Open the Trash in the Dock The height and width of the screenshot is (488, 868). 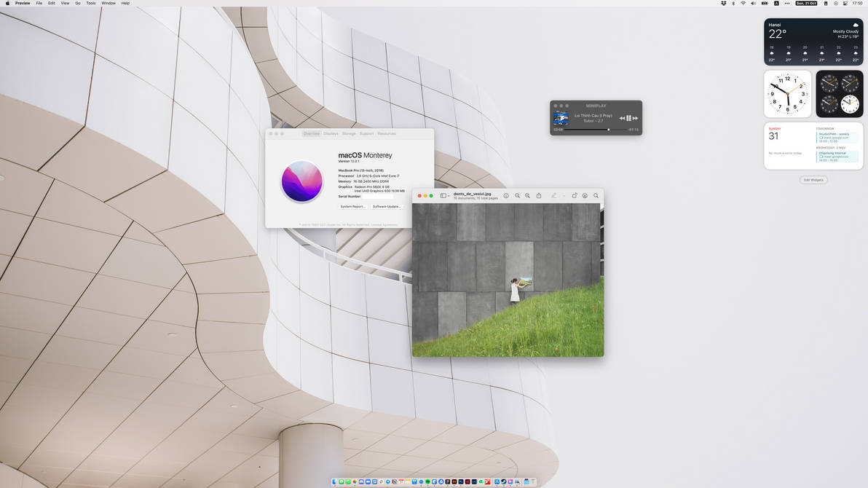click(x=533, y=482)
